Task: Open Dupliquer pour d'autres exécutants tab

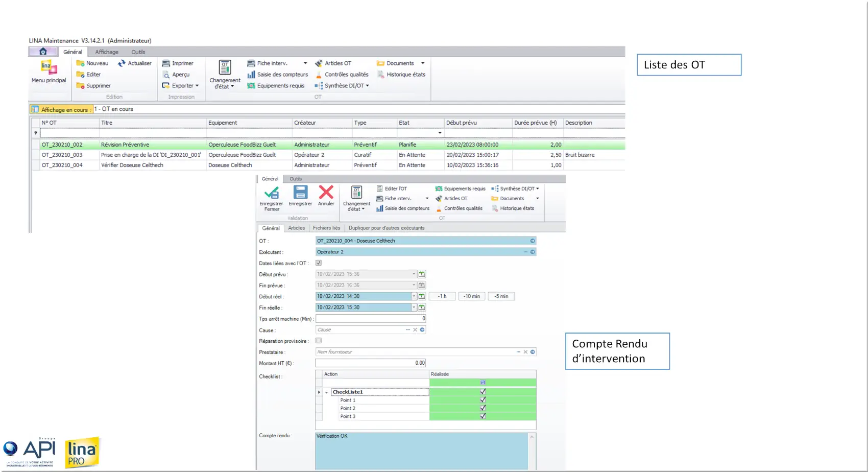Action: coord(387,228)
